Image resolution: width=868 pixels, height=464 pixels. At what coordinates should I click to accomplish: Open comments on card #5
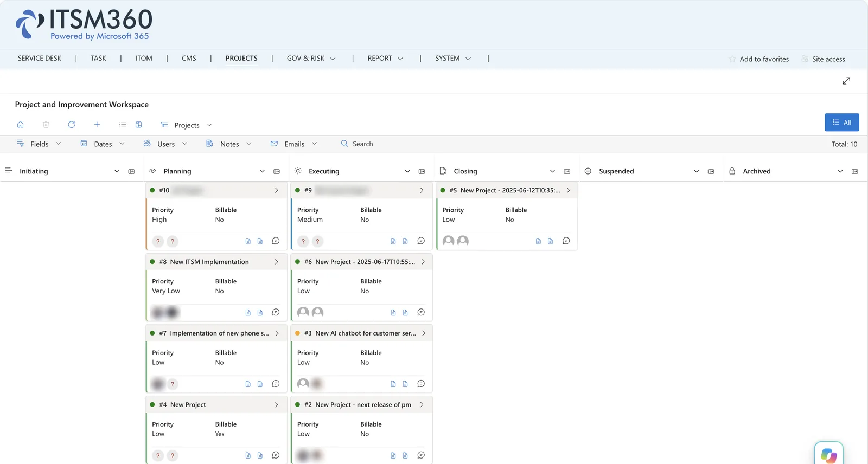click(566, 241)
